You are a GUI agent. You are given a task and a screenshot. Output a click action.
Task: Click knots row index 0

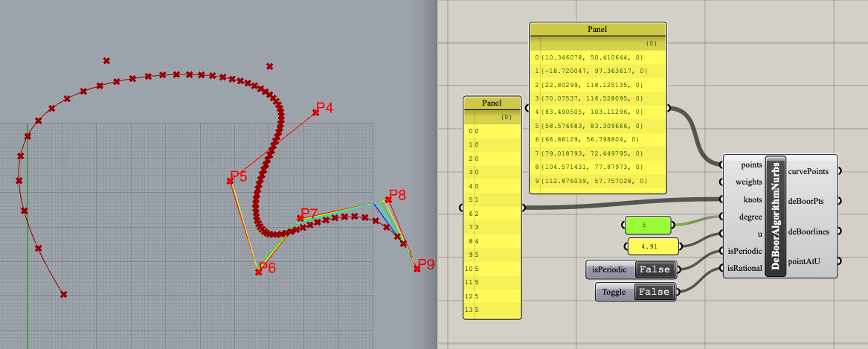(x=492, y=131)
